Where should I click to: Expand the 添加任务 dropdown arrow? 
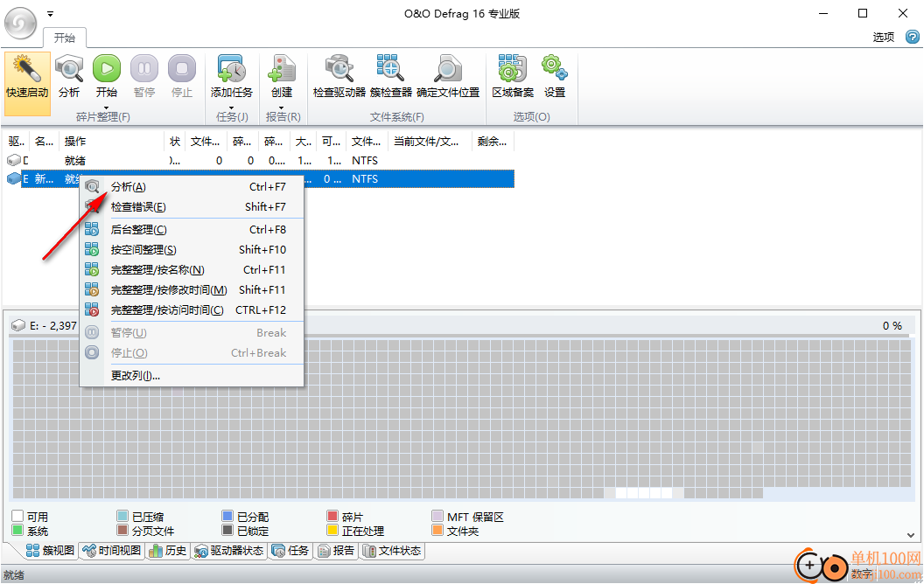pos(232,108)
